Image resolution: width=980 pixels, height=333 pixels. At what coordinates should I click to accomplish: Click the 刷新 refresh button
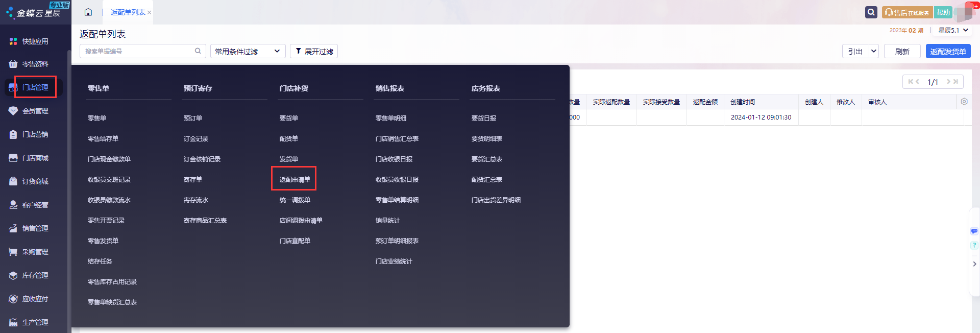point(902,51)
